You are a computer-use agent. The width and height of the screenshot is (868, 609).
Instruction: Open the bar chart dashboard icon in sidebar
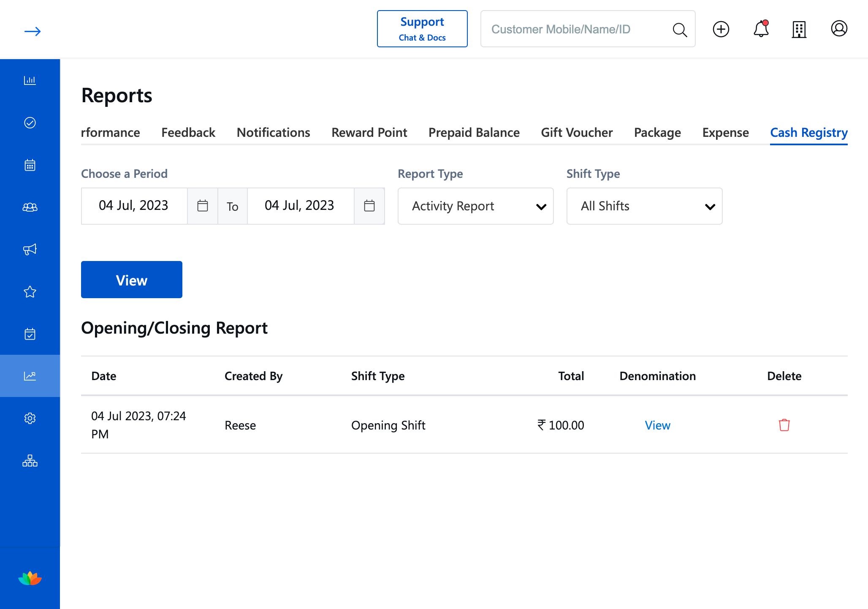click(x=30, y=80)
